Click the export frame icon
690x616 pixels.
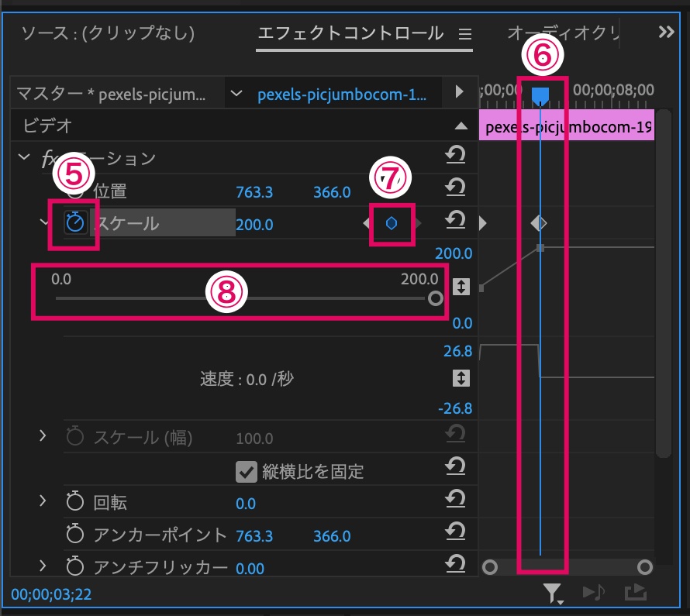point(636,592)
